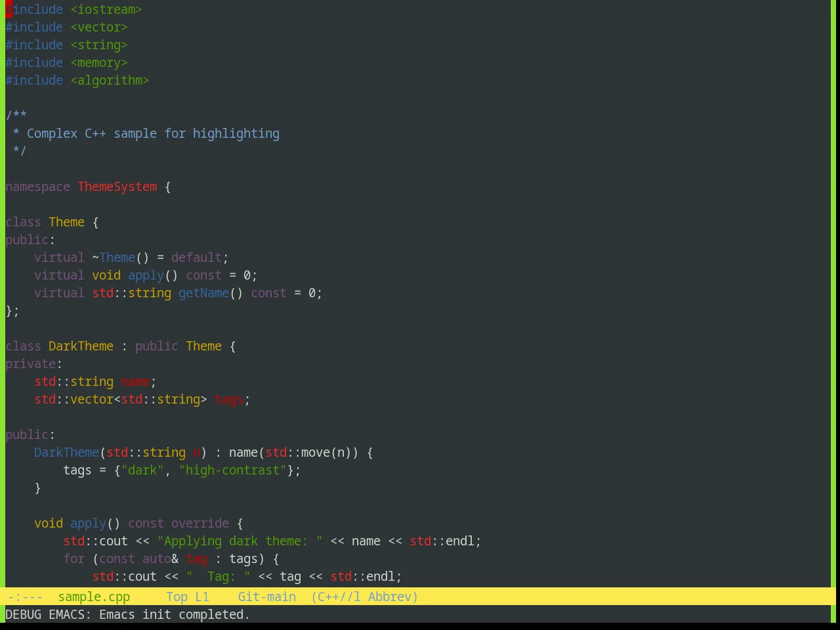This screenshot has width=840, height=630.
Task: Click the red 'tags' member declaration
Action: (229, 399)
